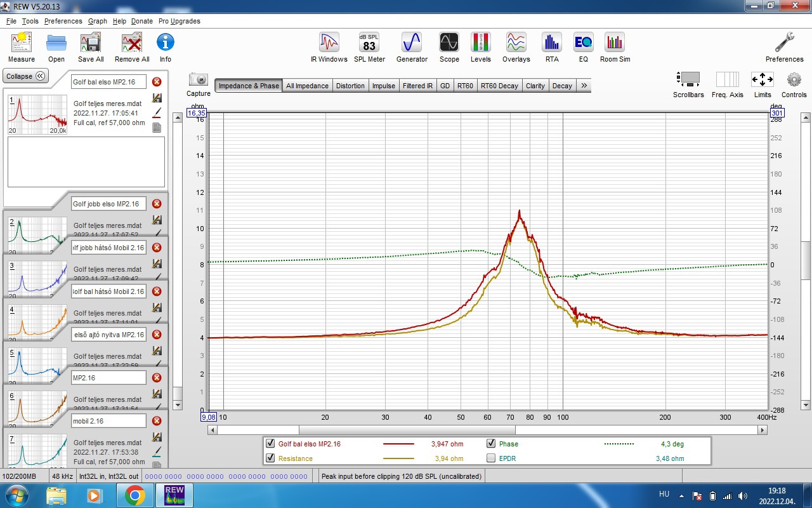Screen dimensions: 812x508
Task: Click the measurement list scroll-down arrow
Action: click(178, 404)
